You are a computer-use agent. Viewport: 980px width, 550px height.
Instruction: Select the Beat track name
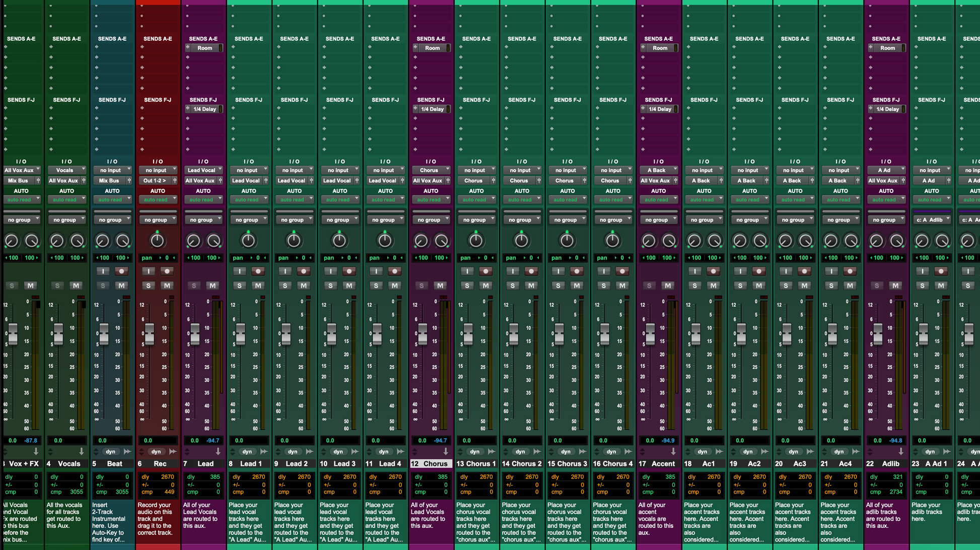114,464
